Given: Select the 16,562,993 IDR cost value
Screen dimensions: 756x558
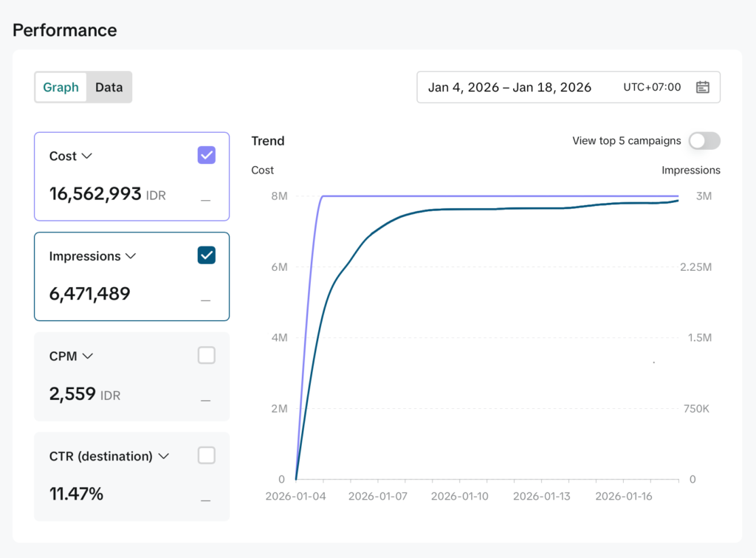Looking at the screenshot, I should [x=95, y=194].
